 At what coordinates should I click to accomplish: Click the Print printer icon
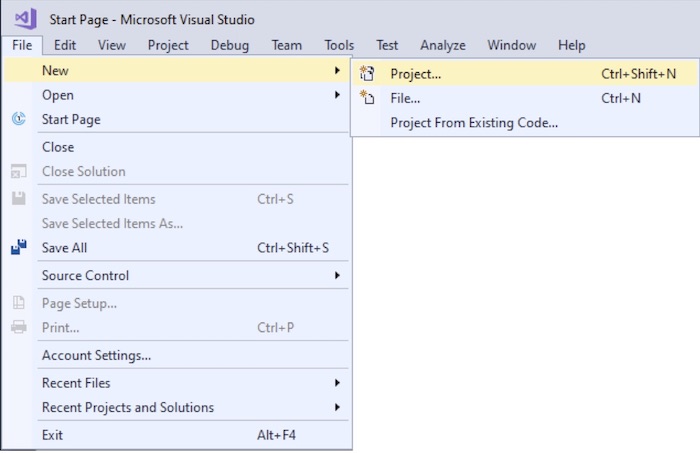[x=19, y=327]
